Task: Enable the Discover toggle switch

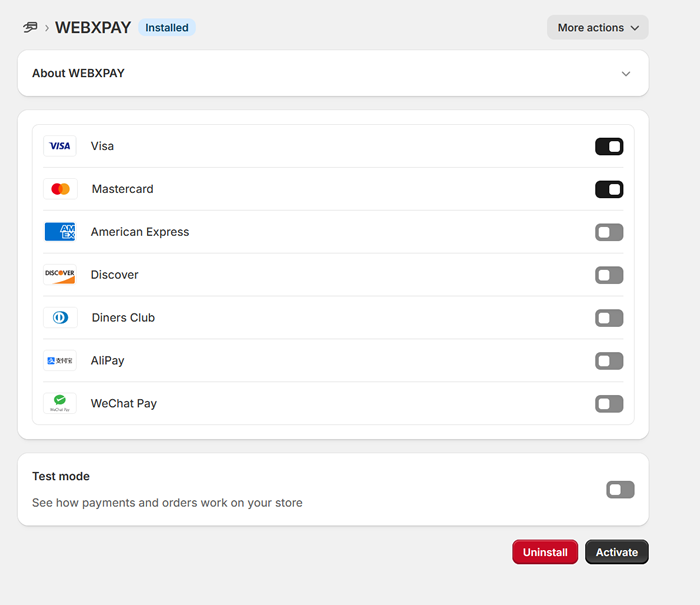Action: 609,276
